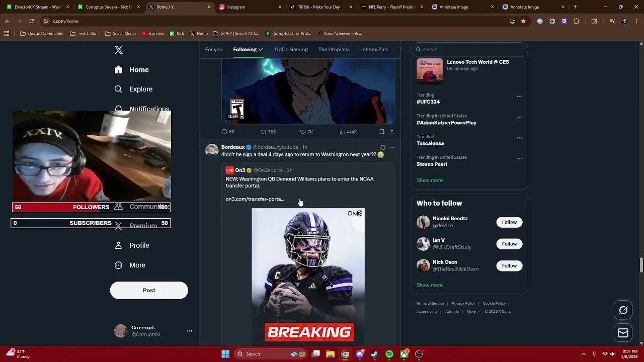Open #UFC324 trending topic
644x362 pixels.
(428, 102)
